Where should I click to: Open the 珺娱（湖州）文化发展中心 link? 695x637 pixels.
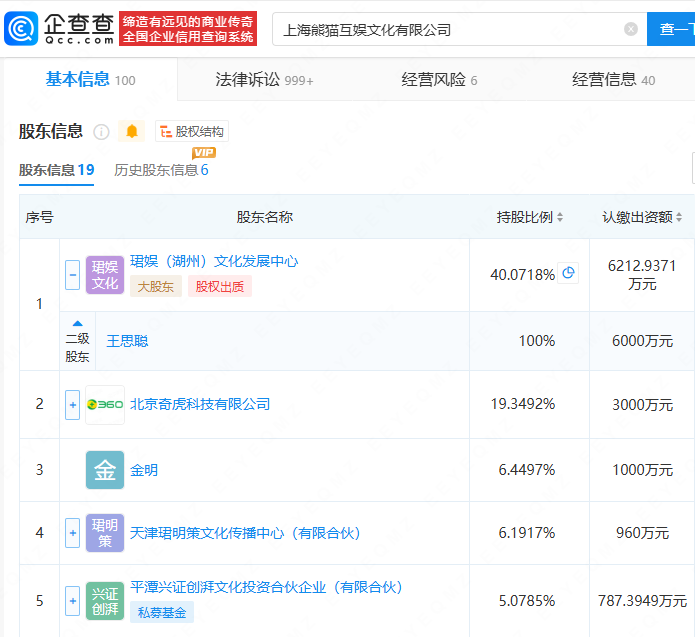(214, 261)
